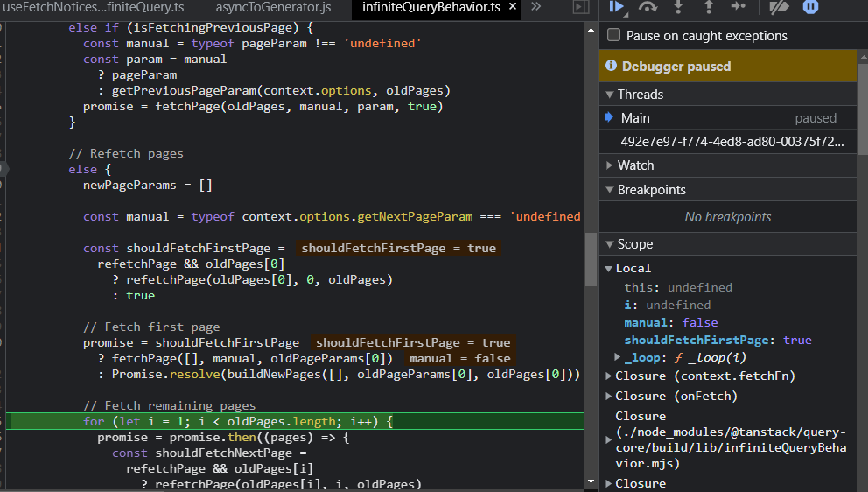Click the 'No breakpoints' message
The height and width of the screenshot is (492, 868).
pos(728,216)
